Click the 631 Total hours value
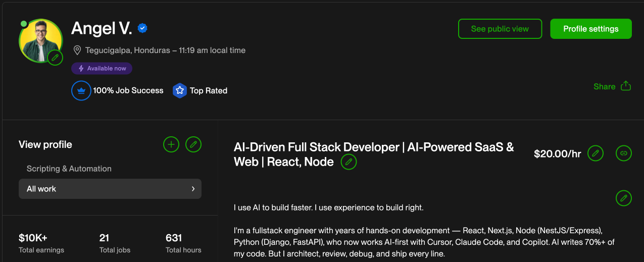Screen dimensions: 644x262 point(174,238)
